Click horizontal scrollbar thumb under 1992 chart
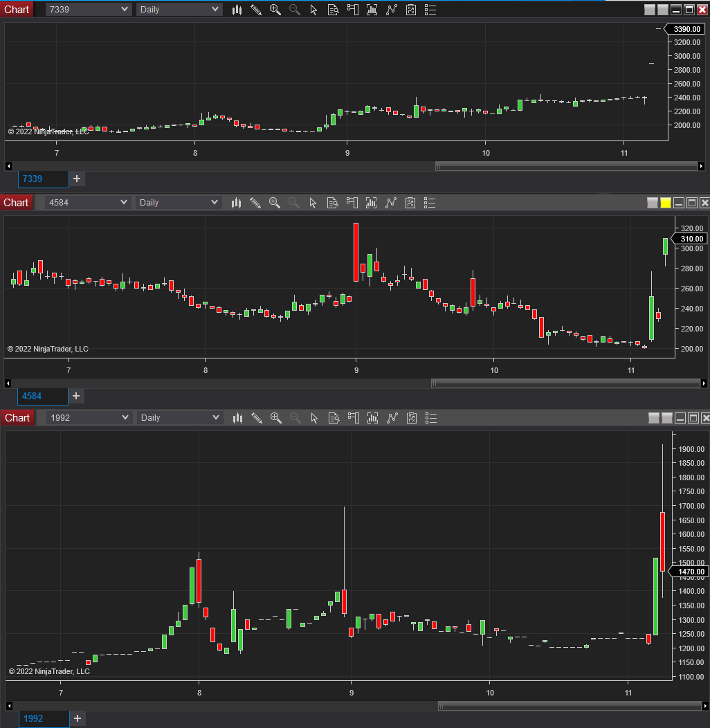 click(570, 706)
